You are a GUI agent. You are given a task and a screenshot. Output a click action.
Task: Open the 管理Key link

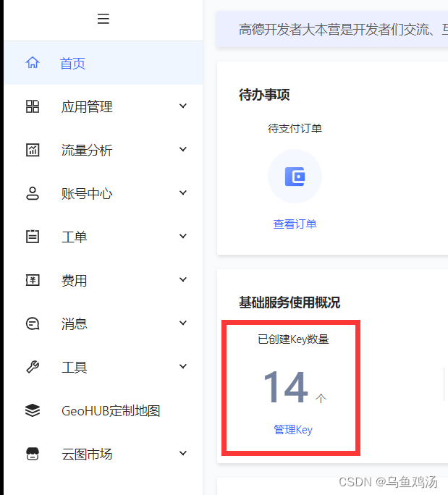pos(293,430)
